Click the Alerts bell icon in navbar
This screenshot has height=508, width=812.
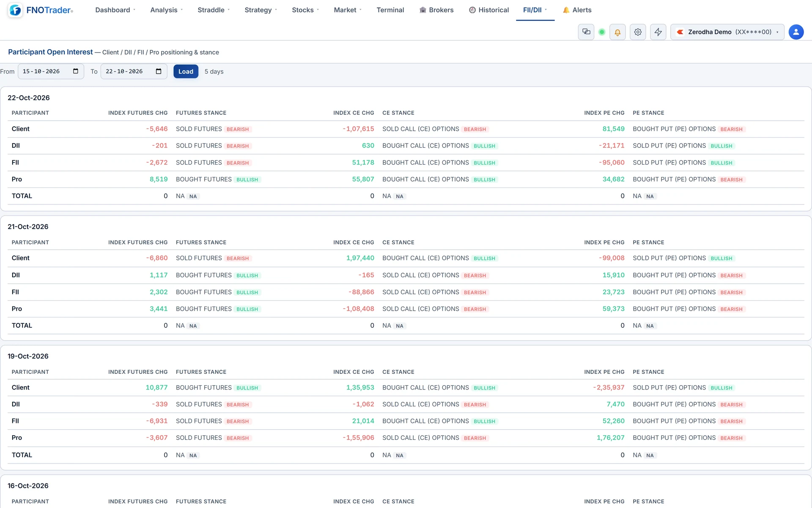coord(566,10)
